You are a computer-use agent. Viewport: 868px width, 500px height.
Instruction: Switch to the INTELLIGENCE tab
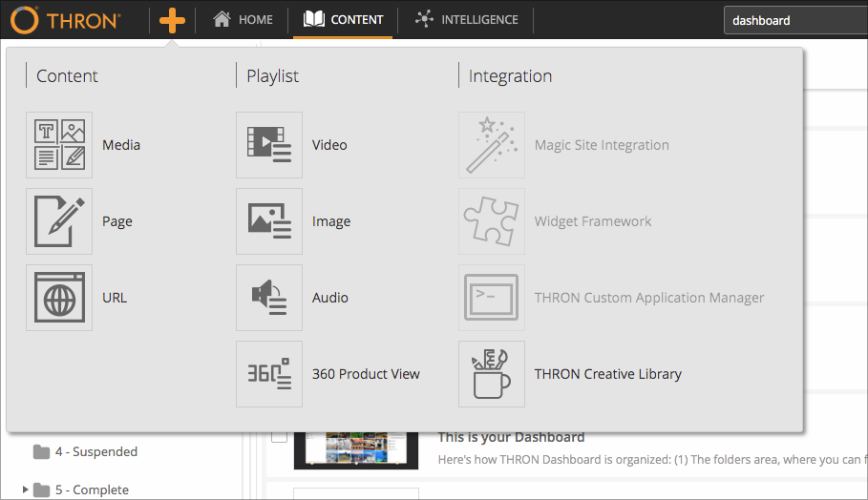[x=468, y=20]
